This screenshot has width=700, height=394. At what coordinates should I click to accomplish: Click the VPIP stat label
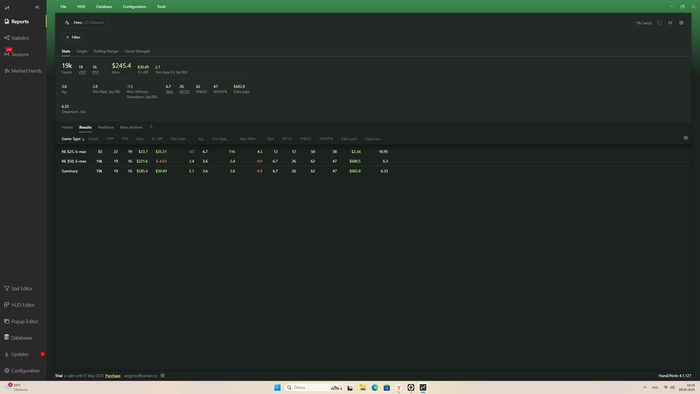click(82, 72)
